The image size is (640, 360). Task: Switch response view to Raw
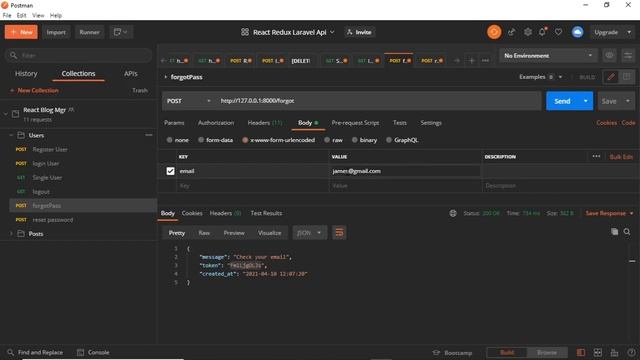click(x=204, y=233)
